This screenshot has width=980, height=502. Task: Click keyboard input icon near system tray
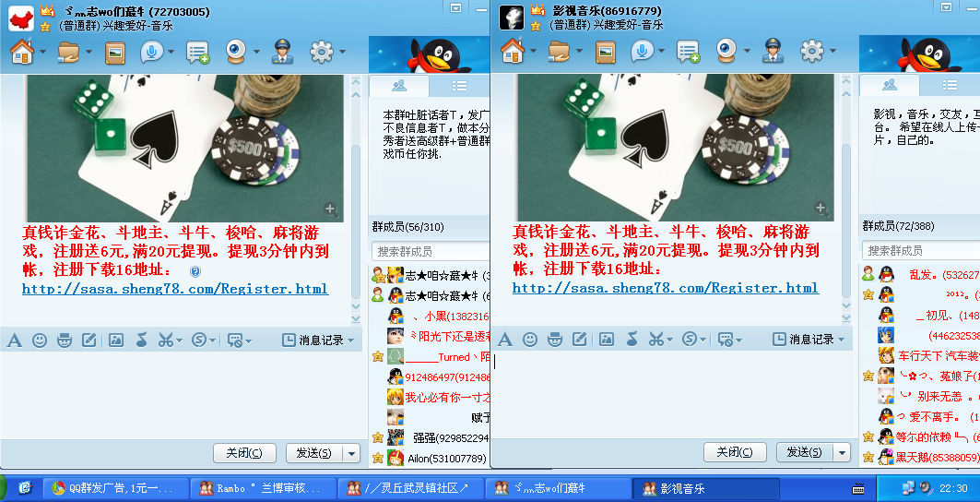click(858, 488)
